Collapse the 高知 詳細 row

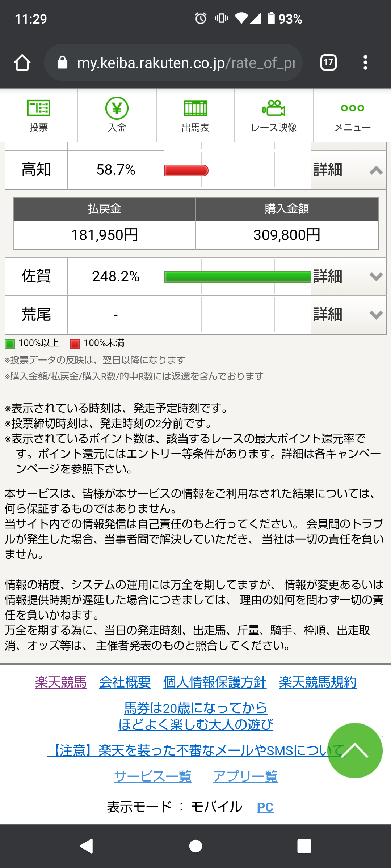tap(348, 170)
